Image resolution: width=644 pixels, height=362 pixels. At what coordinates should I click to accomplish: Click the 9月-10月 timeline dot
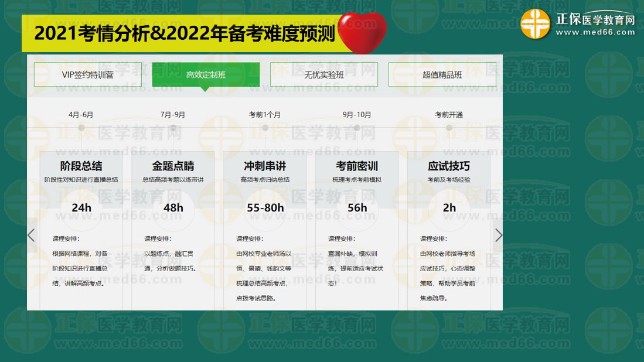(357, 128)
